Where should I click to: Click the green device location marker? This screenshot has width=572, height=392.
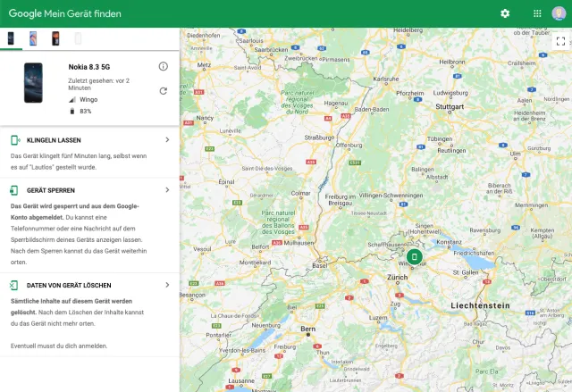pos(415,257)
